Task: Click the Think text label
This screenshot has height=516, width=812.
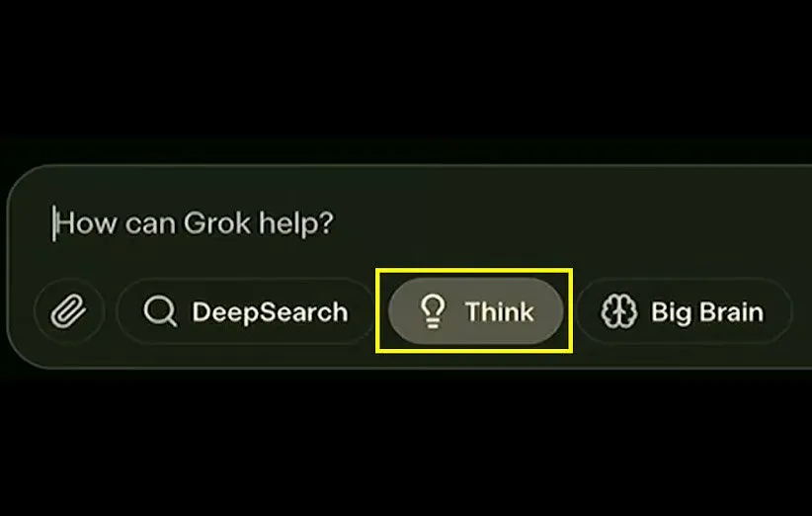Action: [499, 312]
